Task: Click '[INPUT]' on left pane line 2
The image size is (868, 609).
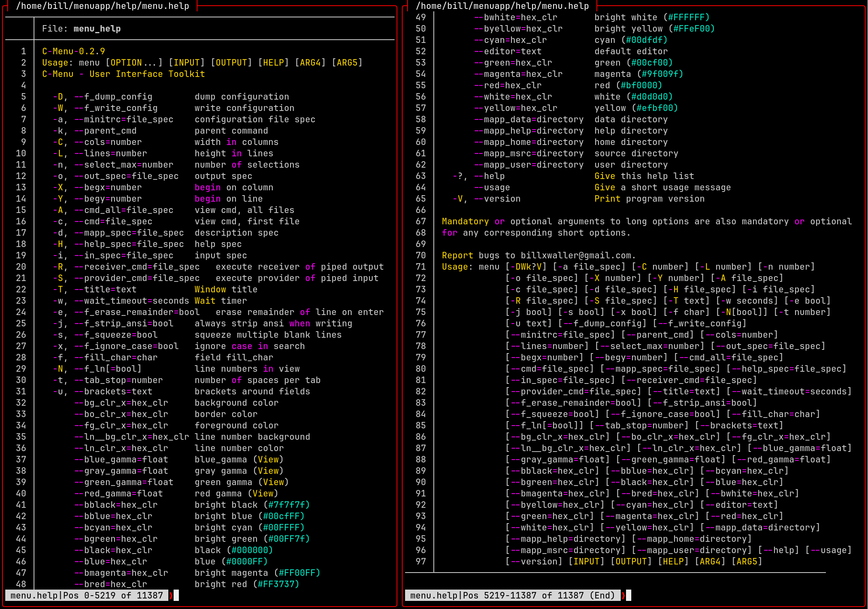Action: (x=187, y=63)
